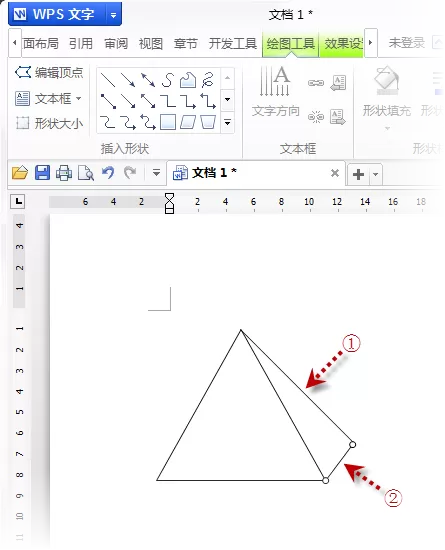Select the double arrow line shape

(148, 80)
